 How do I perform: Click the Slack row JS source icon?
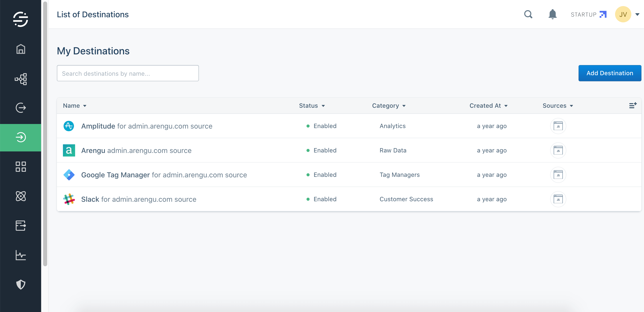coord(558,199)
